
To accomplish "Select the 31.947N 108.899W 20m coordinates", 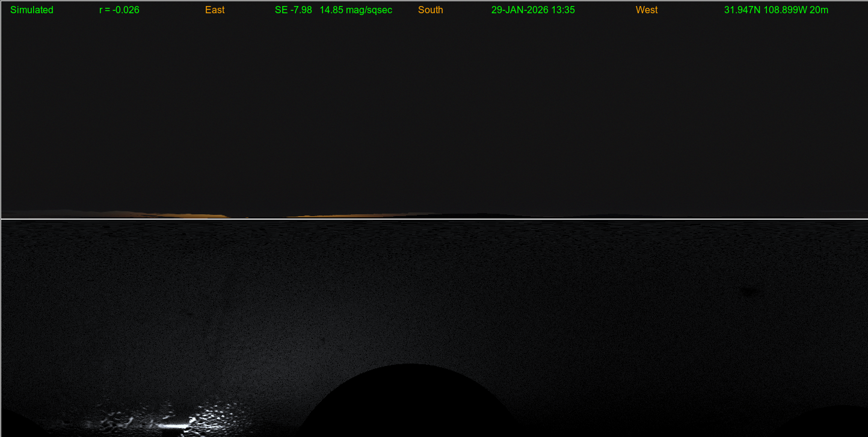I will (776, 10).
